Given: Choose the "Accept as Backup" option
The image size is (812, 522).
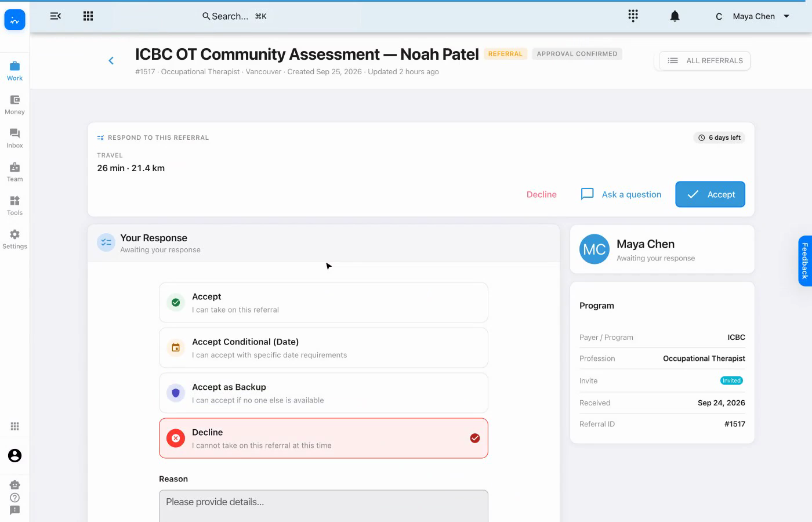Looking at the screenshot, I should (324, 393).
